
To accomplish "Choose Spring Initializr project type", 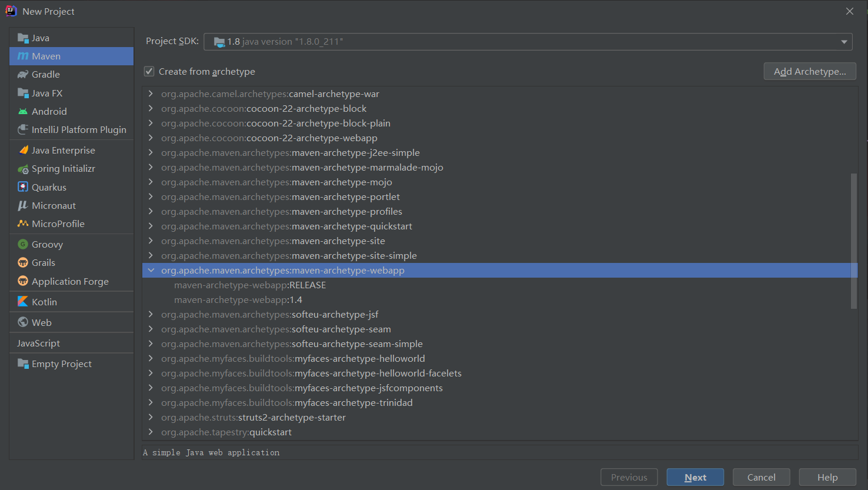I will (72, 169).
